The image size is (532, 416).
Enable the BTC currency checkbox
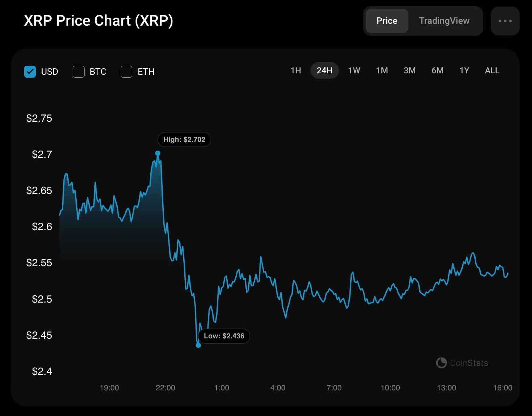[78, 71]
